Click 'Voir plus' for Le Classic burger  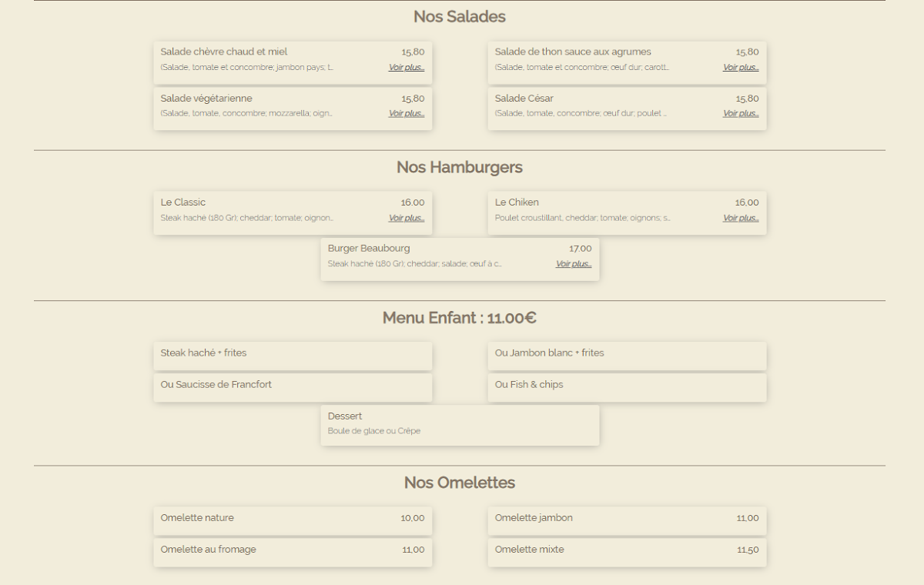[406, 219]
